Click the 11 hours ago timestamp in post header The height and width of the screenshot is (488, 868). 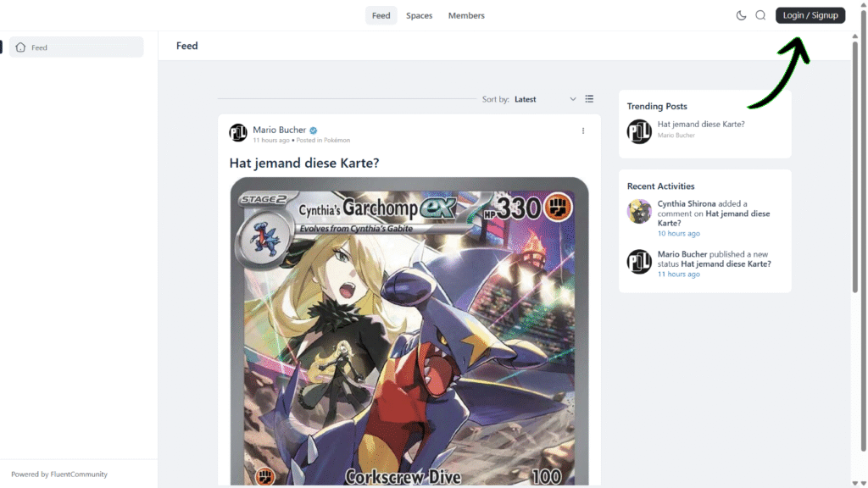(271, 141)
